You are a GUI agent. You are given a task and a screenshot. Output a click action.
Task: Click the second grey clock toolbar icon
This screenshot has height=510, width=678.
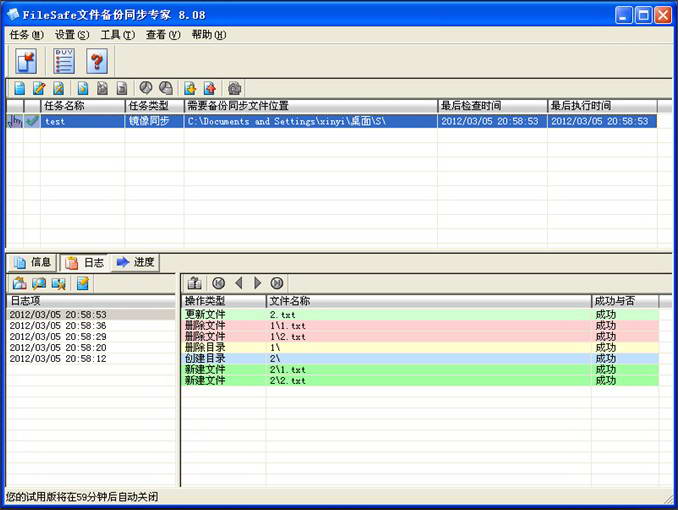pyautogui.click(x=166, y=88)
